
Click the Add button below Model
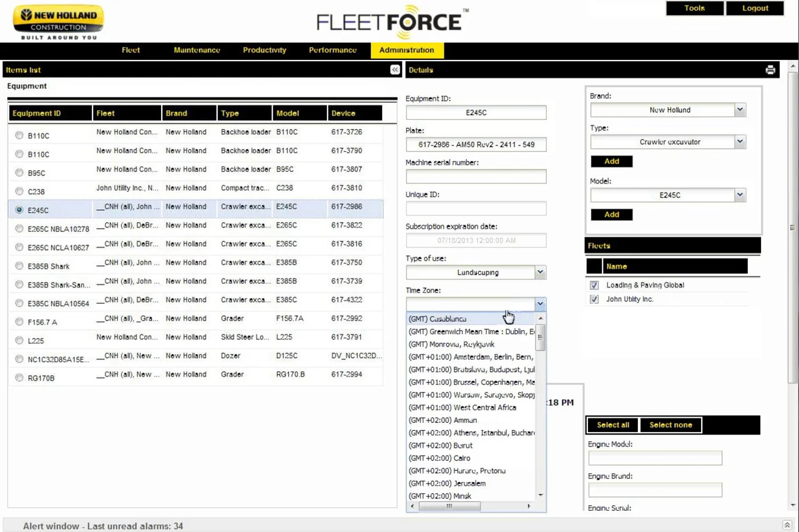(612, 215)
